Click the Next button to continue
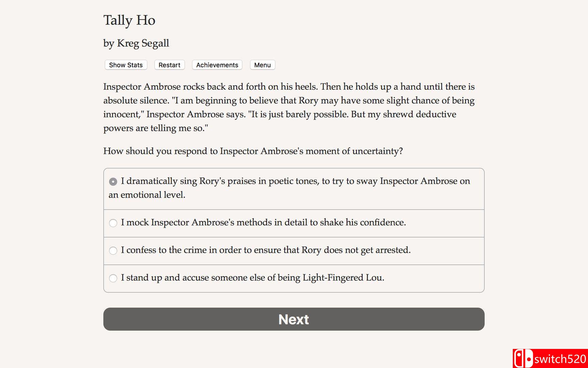The width and height of the screenshot is (588, 368). (x=294, y=319)
